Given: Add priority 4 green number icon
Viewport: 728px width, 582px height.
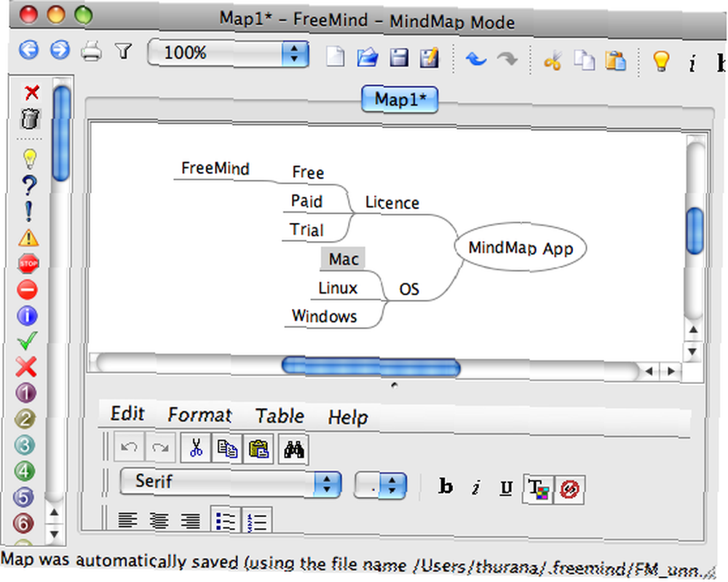Looking at the screenshot, I should (25, 471).
